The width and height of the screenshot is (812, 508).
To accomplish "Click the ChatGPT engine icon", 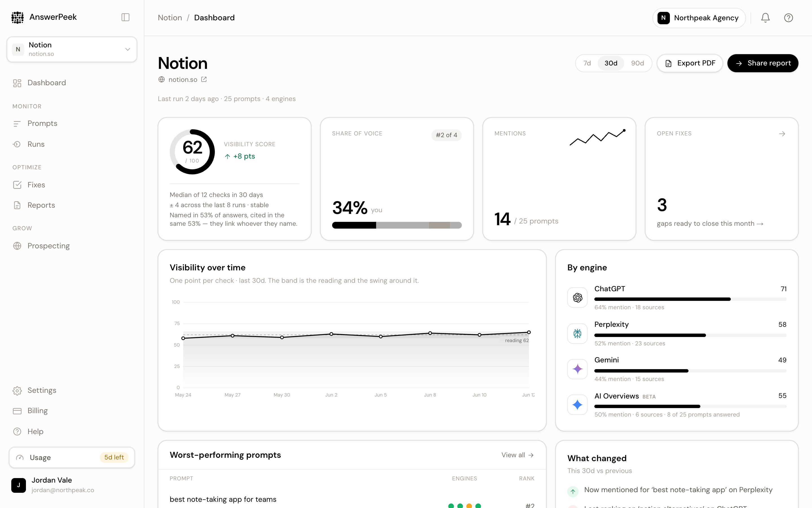I will click(577, 297).
